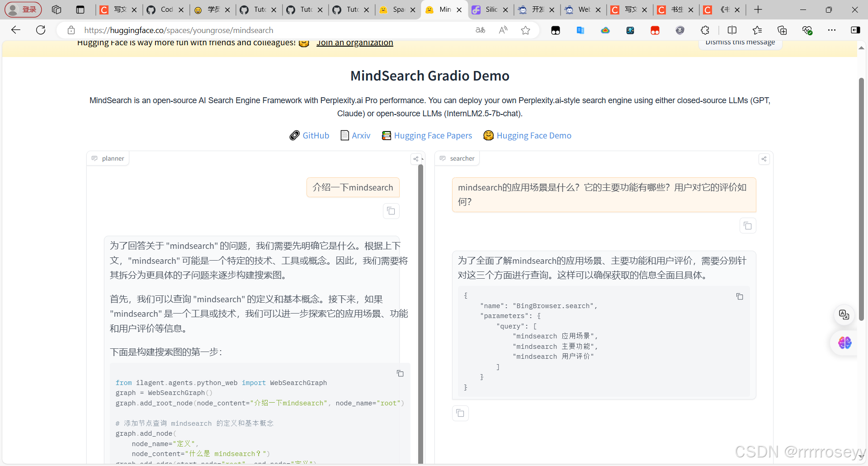Open the floating brain assistant bubble

(x=845, y=343)
